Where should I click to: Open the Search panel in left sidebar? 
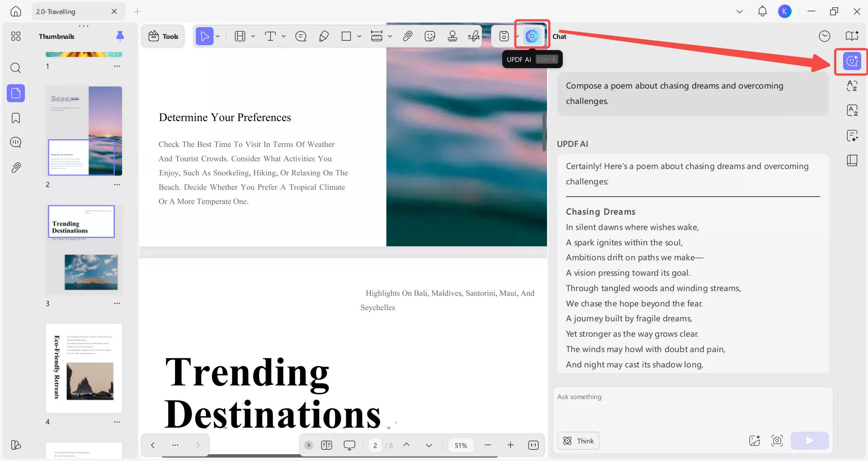click(x=16, y=68)
